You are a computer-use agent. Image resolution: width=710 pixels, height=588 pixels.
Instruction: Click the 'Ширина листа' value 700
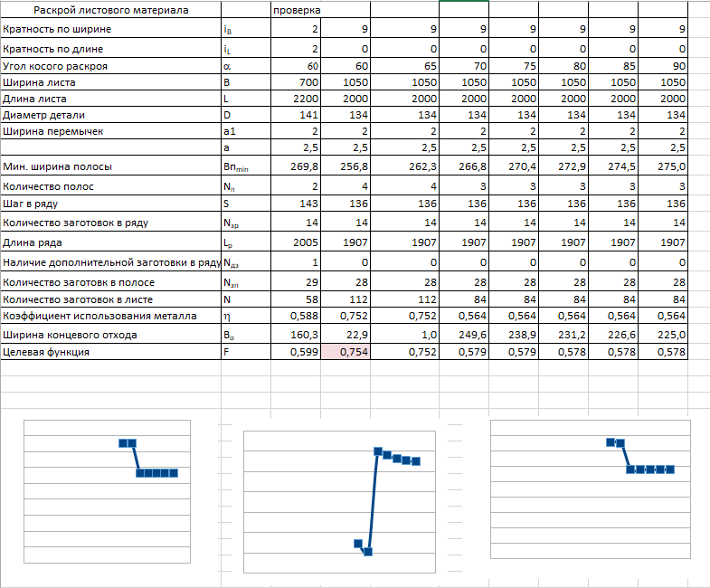point(296,82)
